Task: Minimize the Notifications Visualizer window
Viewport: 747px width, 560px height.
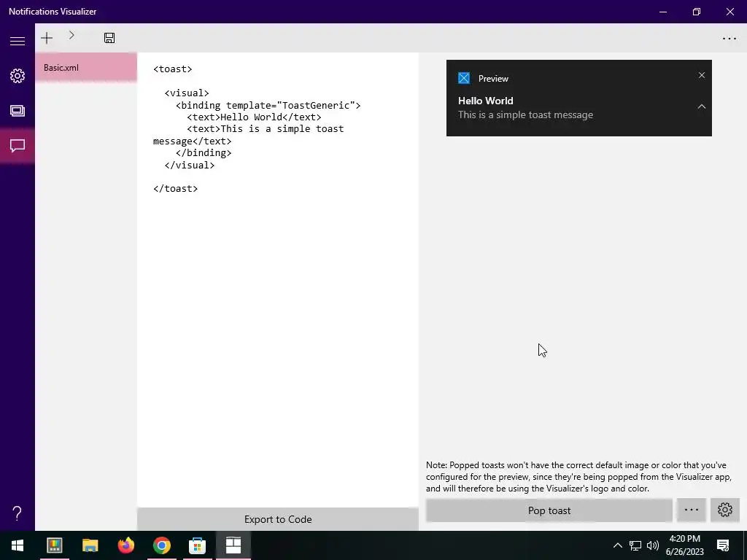Action: pos(662,12)
